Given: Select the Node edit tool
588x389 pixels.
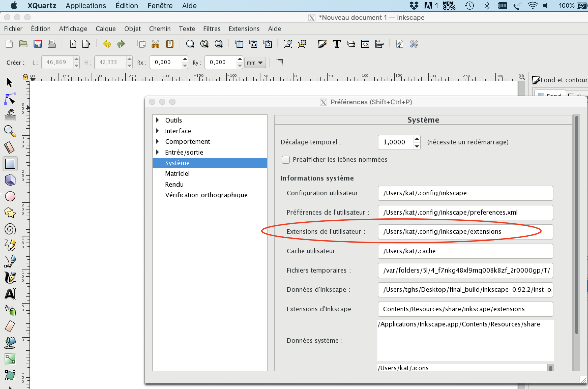Looking at the screenshot, I should coord(10,99).
